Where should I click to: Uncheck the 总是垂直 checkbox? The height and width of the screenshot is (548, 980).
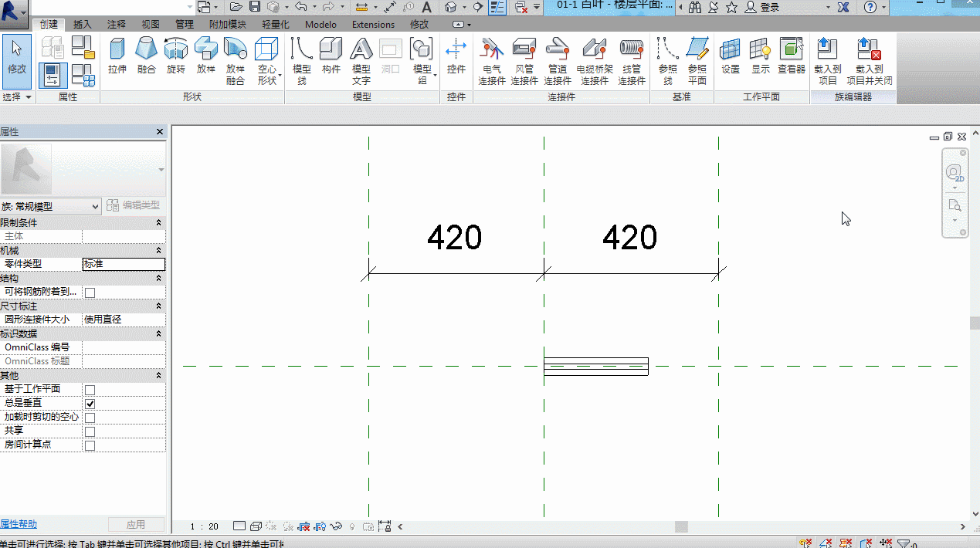(90, 404)
